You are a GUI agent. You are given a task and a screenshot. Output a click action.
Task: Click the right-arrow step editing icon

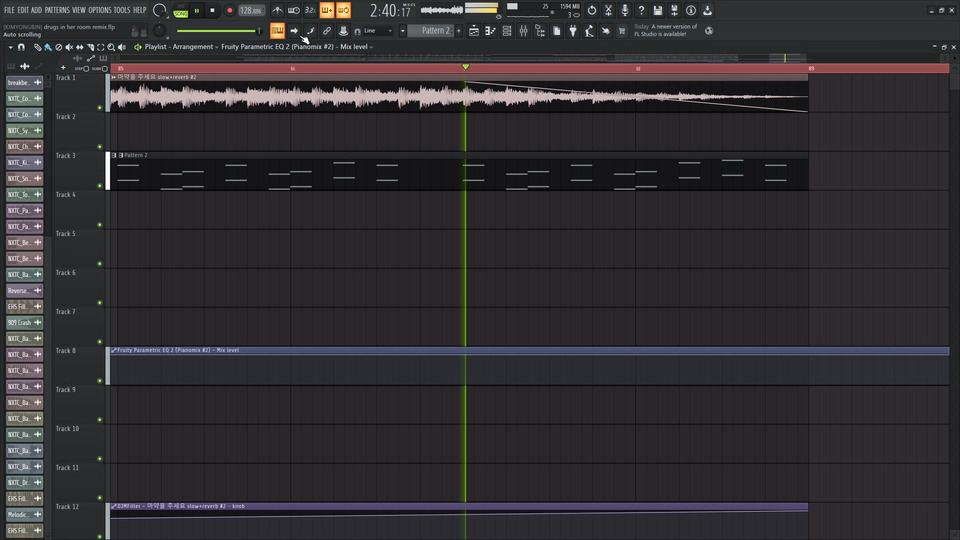pyautogui.click(x=294, y=31)
